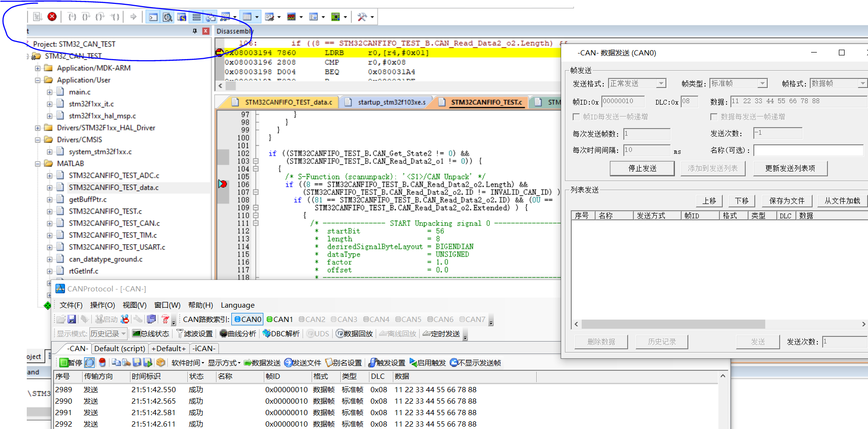Toggle the Disassembly Window icon

[167, 17]
